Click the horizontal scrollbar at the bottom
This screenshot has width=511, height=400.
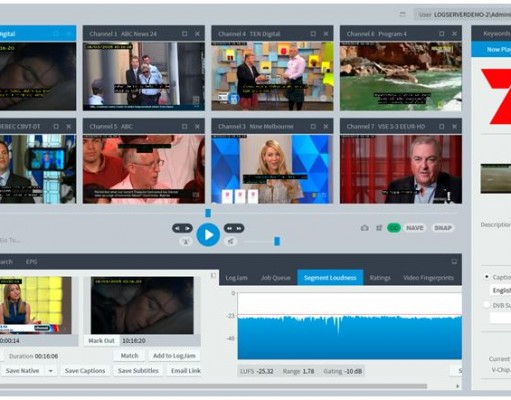tap(213, 386)
